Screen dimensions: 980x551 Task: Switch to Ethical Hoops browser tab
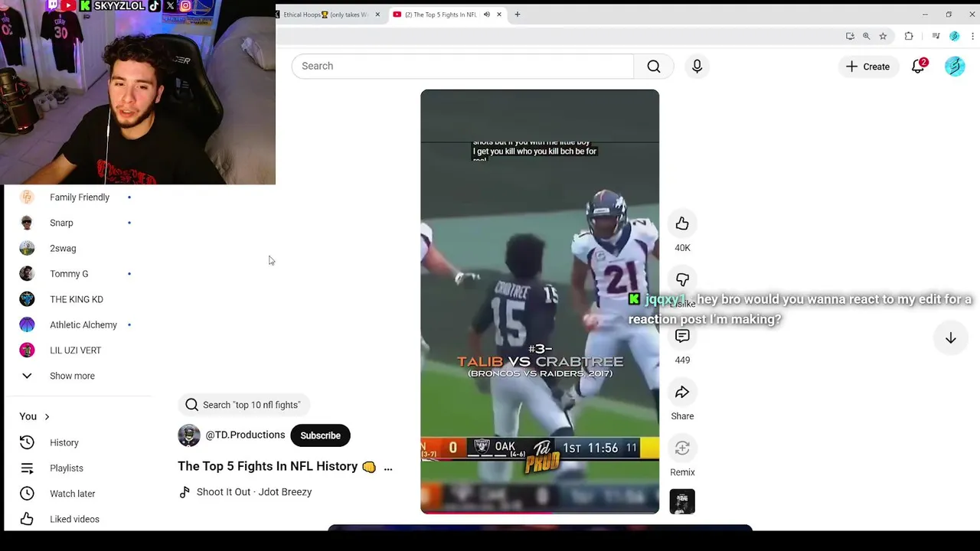coord(325,15)
